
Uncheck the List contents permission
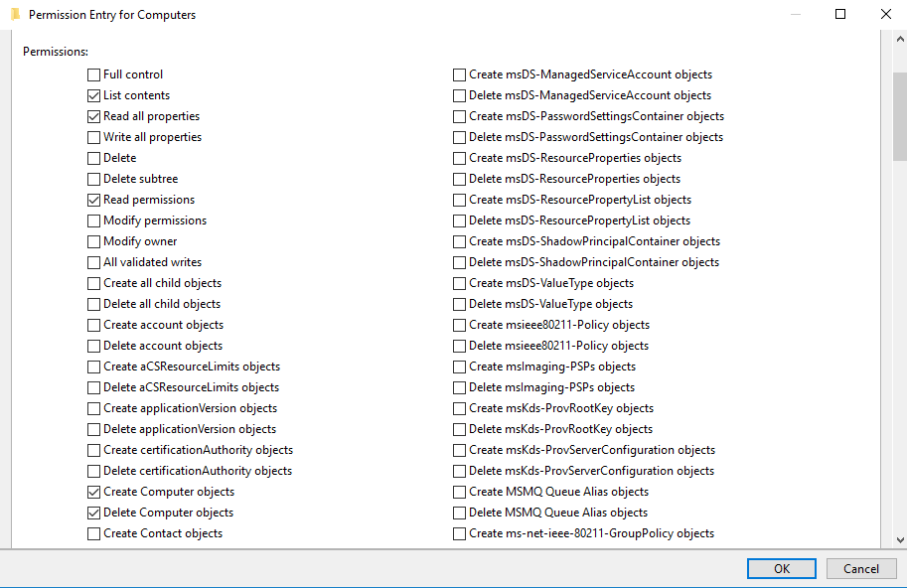click(93, 95)
